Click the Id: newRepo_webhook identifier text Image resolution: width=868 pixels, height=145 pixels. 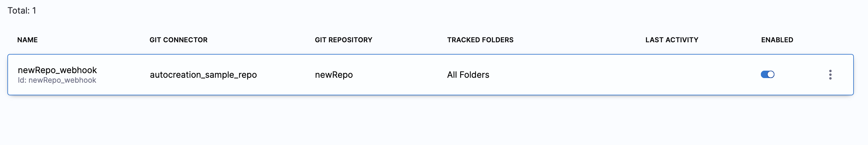(57, 81)
